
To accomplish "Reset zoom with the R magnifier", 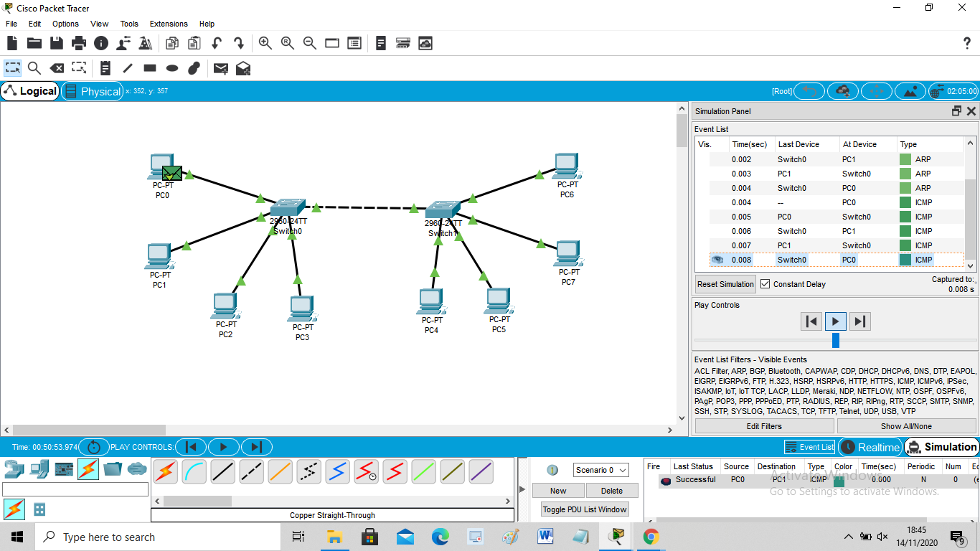I will click(x=288, y=43).
